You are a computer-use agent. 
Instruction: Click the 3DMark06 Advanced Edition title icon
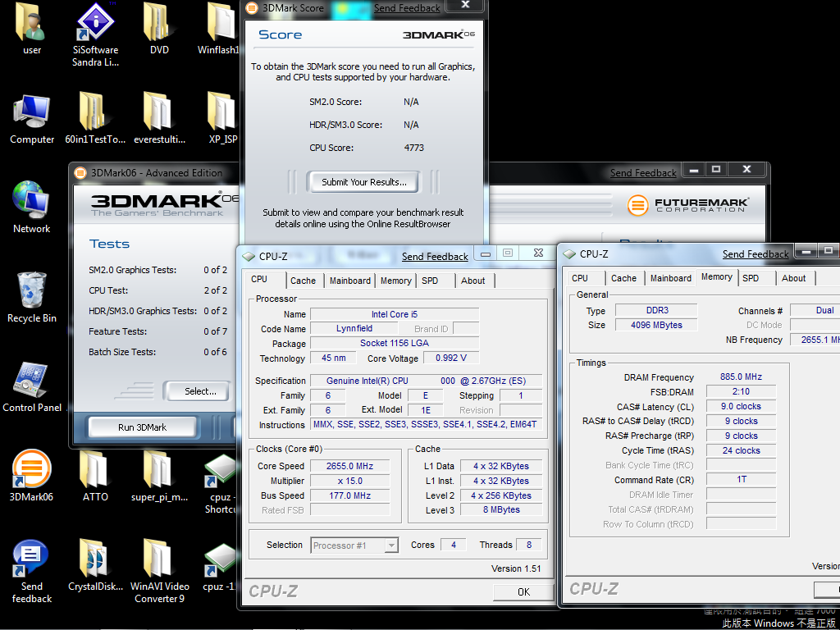[x=80, y=172]
